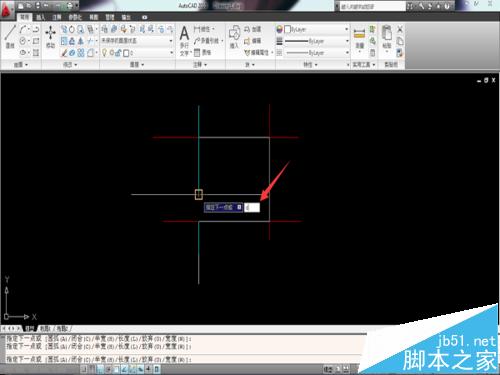Toggle layer freeze sun icon
Screen dimensions: 500x375
pos(112,53)
